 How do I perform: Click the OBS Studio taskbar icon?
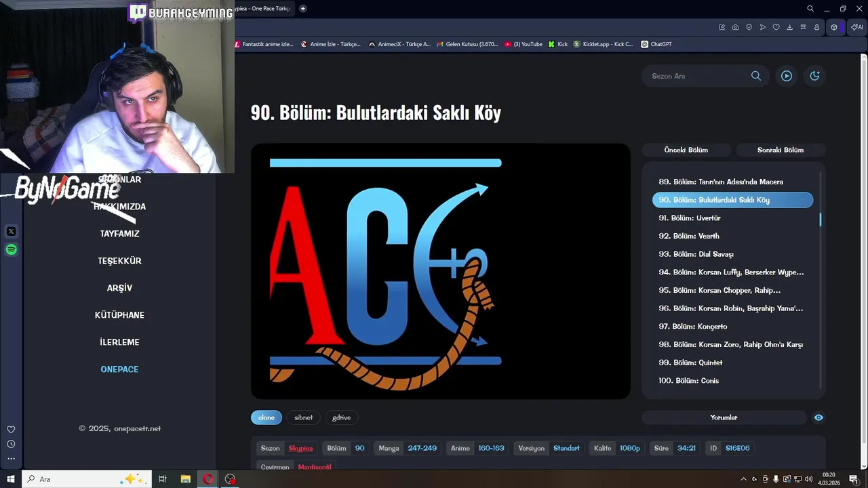click(231, 479)
